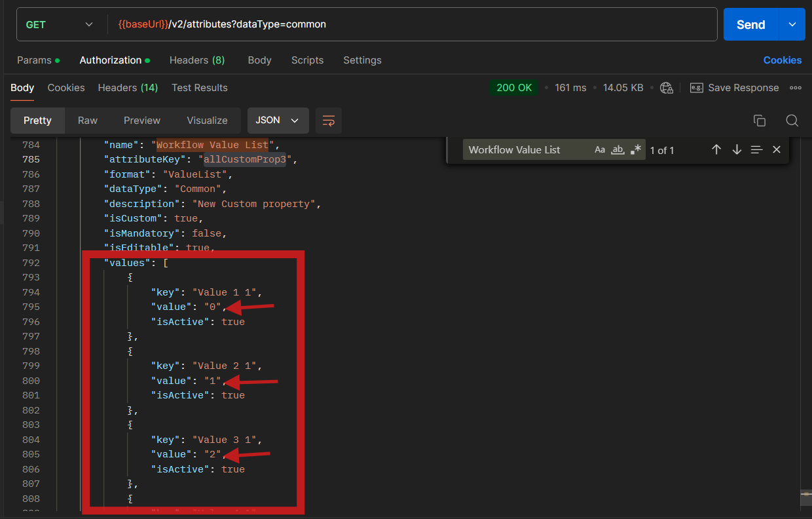The height and width of the screenshot is (519, 812).
Task: Go to the next search match arrow
Action: (x=737, y=150)
